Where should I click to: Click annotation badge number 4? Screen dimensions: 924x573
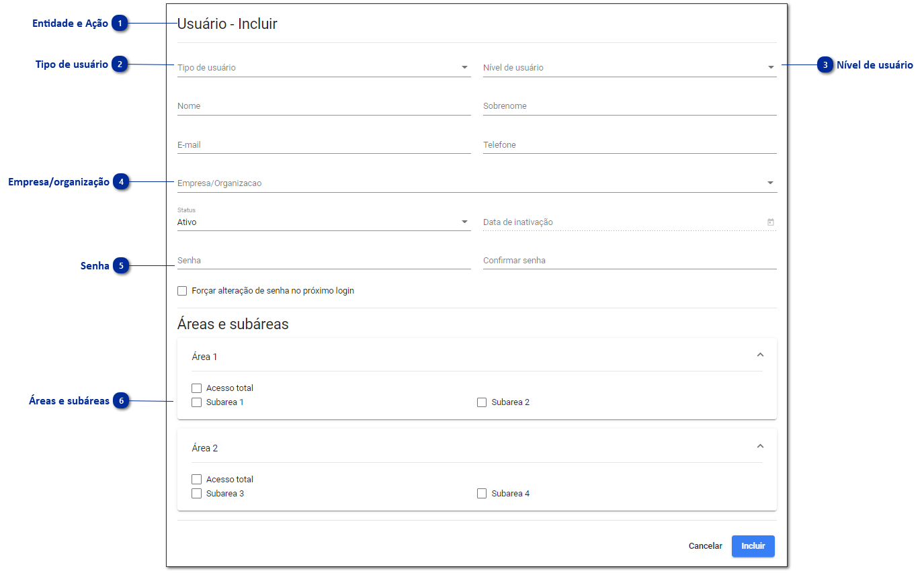point(121,182)
